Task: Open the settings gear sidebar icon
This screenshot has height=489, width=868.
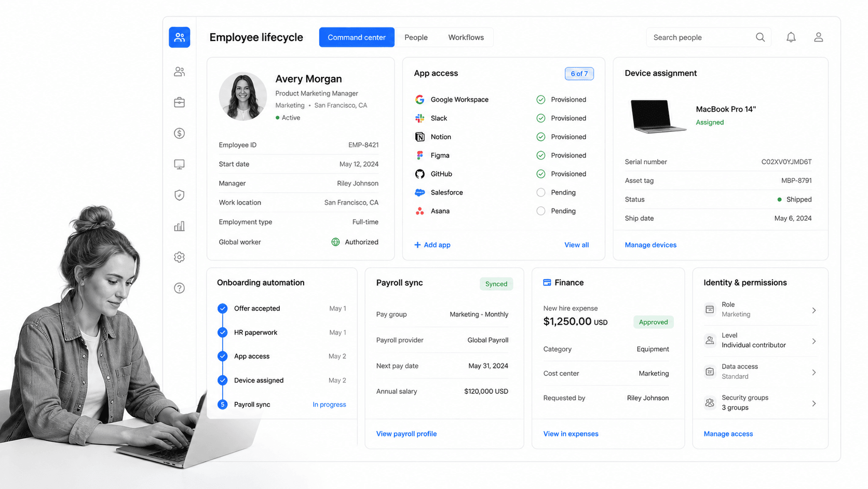Action: (x=179, y=257)
